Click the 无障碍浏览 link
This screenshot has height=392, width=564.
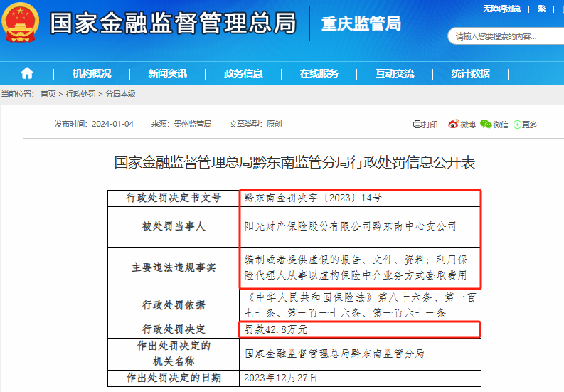[x=502, y=9]
